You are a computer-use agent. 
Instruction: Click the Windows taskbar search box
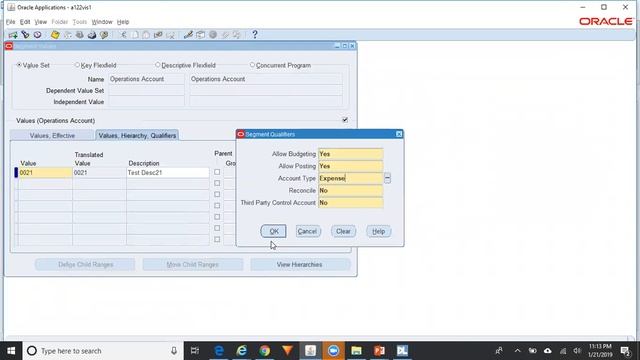[x=103, y=351]
